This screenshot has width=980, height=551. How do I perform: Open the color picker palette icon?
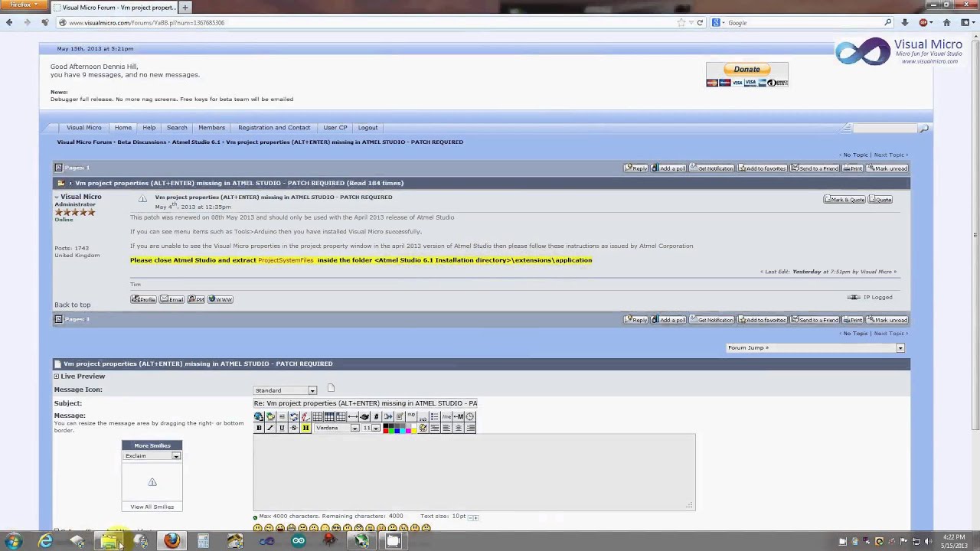click(x=423, y=428)
